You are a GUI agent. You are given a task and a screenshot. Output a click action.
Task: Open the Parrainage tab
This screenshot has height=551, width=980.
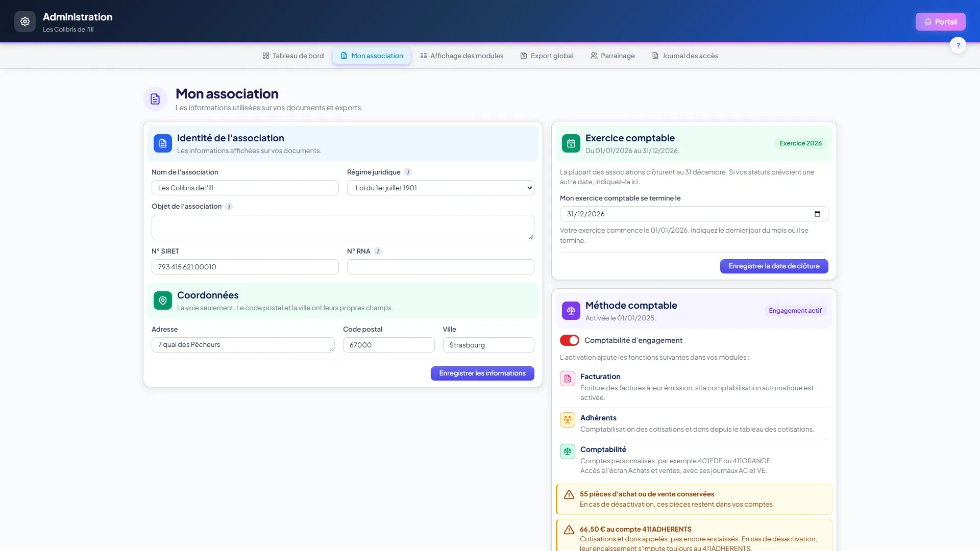[x=612, y=56]
